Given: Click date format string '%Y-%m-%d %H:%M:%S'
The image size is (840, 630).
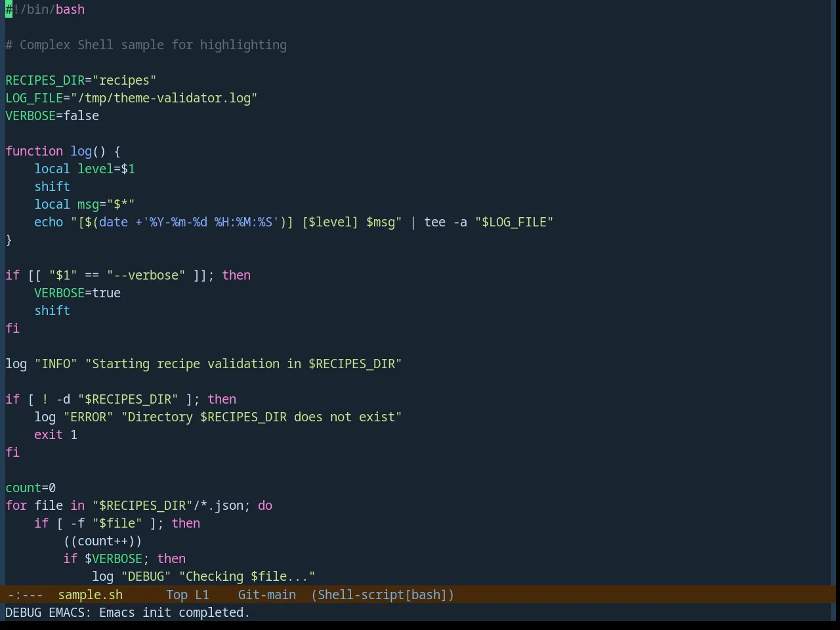Looking at the screenshot, I should (211, 222).
